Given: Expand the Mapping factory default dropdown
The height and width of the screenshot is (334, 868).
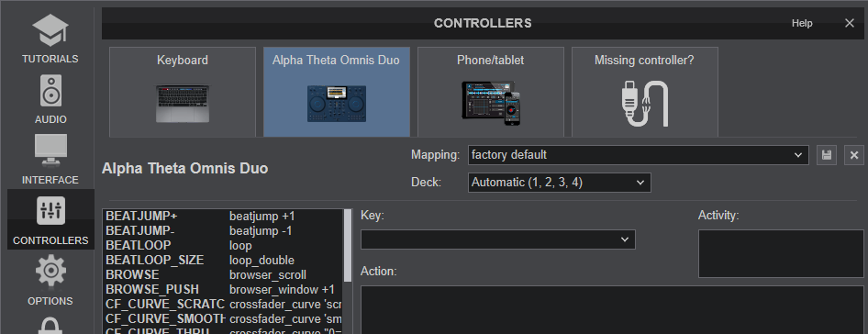Looking at the screenshot, I should pos(638,155).
